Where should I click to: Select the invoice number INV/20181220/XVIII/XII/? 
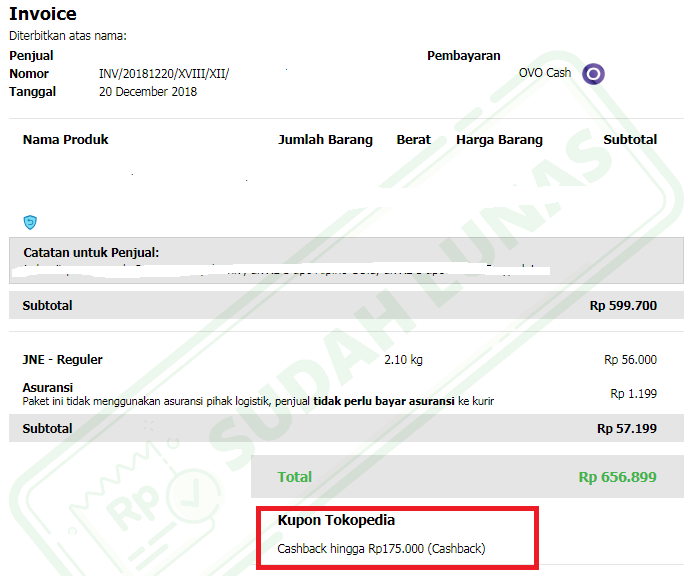pos(164,73)
